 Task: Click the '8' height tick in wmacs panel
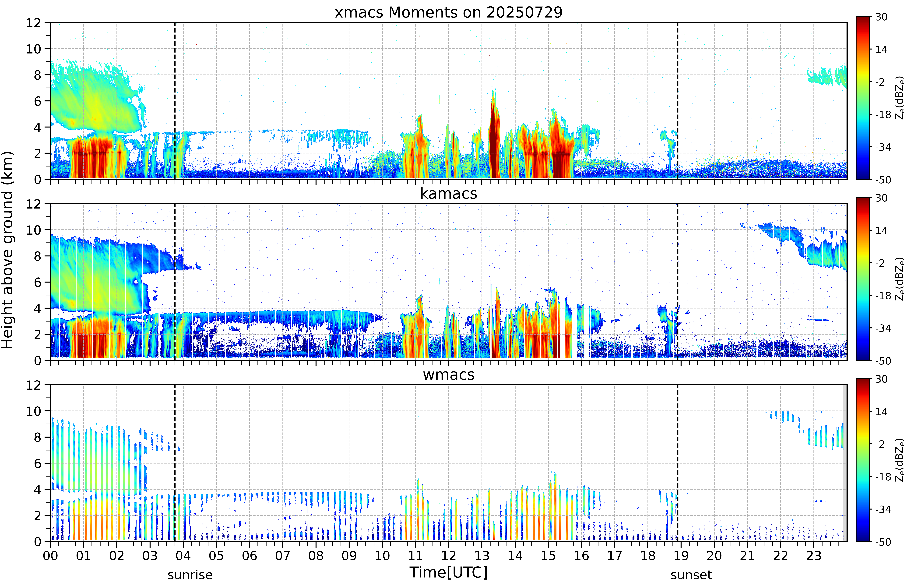[x=37, y=437]
